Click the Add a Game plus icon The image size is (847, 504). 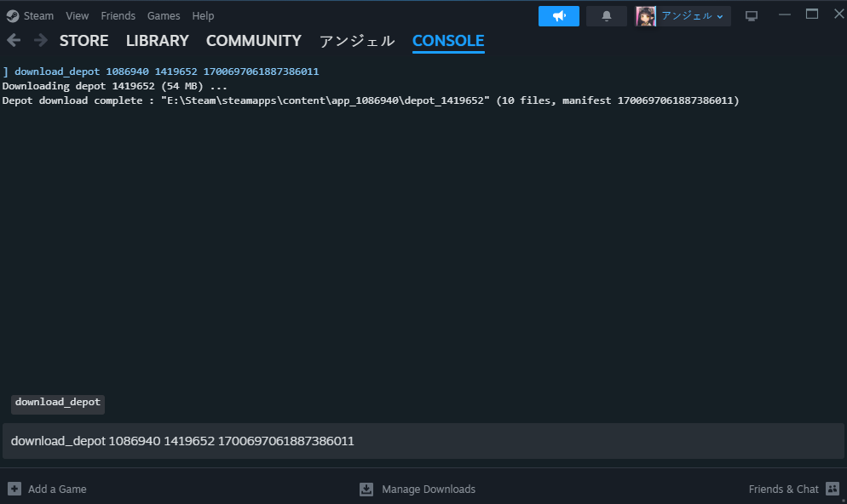(x=14, y=489)
